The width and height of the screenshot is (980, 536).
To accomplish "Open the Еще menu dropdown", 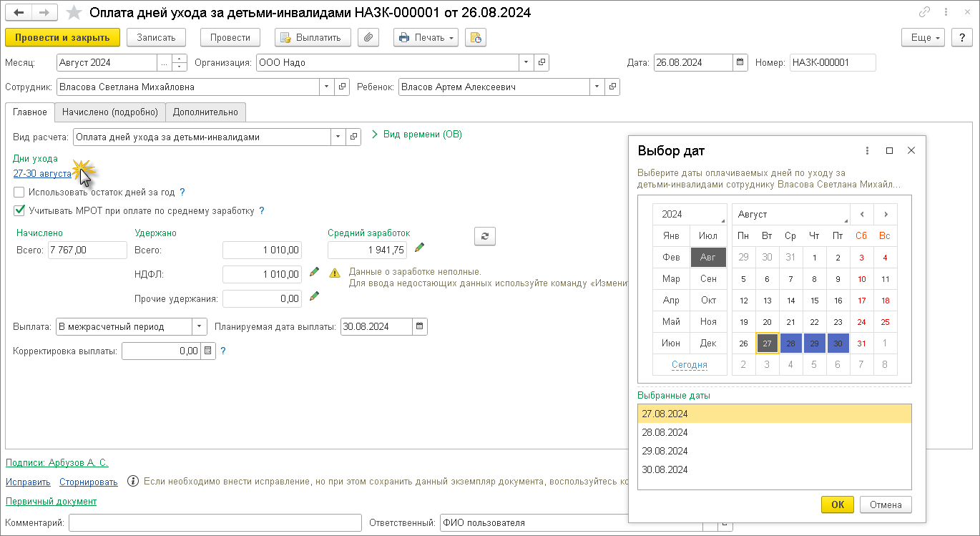I will click(923, 37).
